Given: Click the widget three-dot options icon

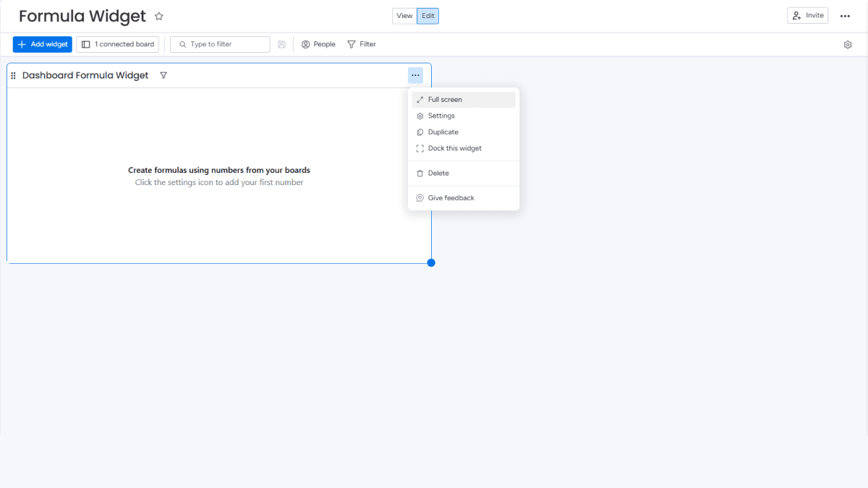Looking at the screenshot, I should [415, 74].
